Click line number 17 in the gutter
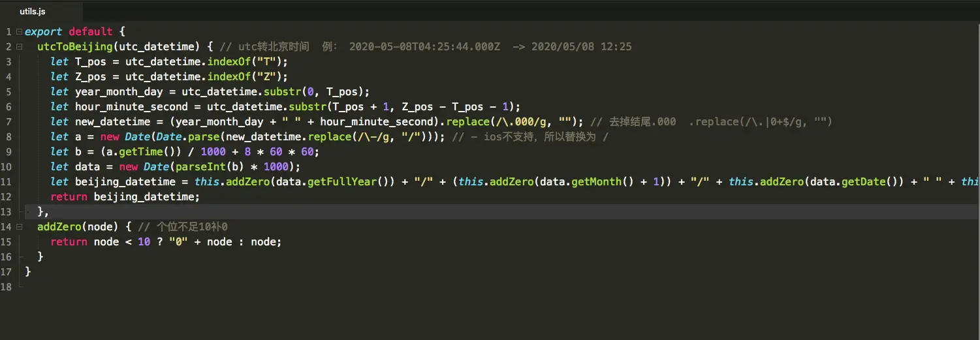This screenshot has height=340, width=980. (x=6, y=271)
